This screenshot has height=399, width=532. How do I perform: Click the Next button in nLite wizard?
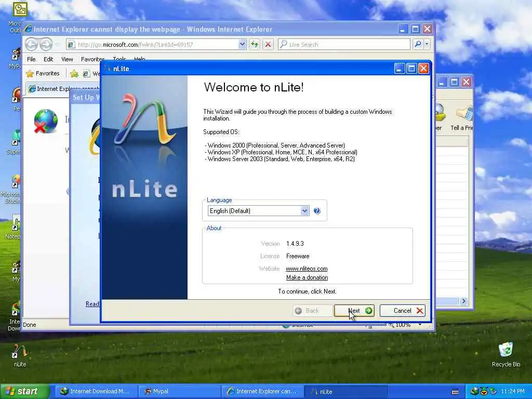coord(354,311)
